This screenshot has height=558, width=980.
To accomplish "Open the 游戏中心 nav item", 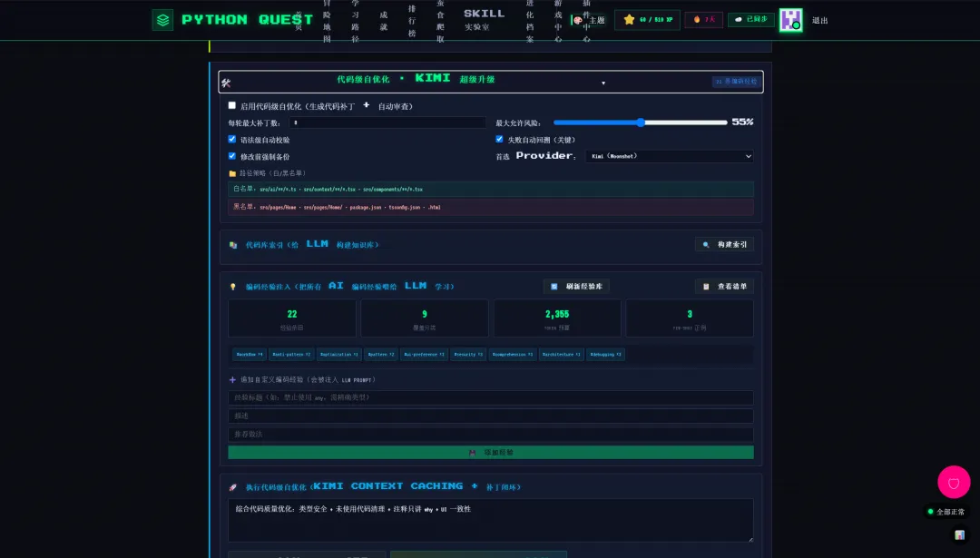I will [x=558, y=20].
